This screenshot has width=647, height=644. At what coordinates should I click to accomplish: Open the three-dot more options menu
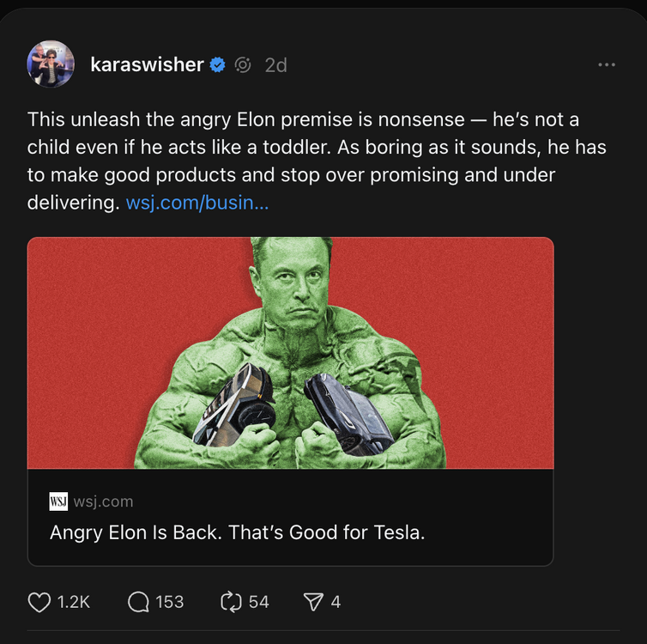607,64
